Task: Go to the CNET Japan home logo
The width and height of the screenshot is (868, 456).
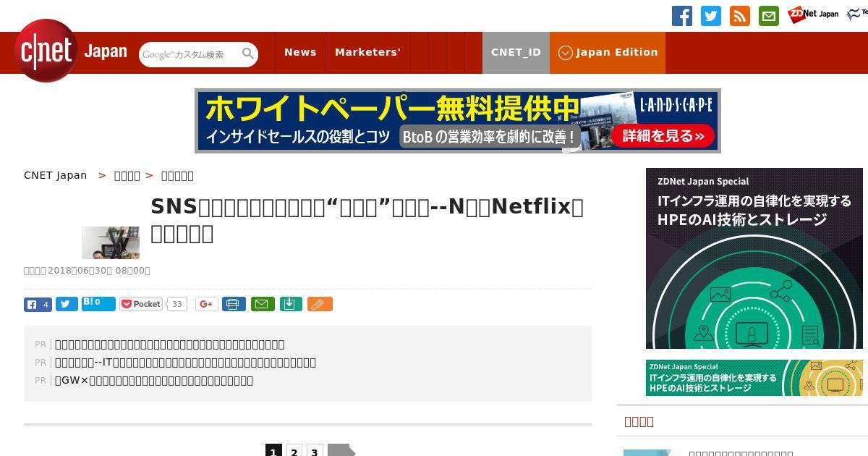Action: (x=71, y=51)
